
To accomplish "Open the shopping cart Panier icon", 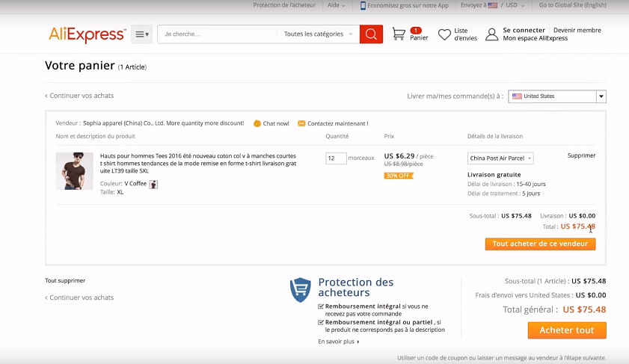I will [x=399, y=34].
